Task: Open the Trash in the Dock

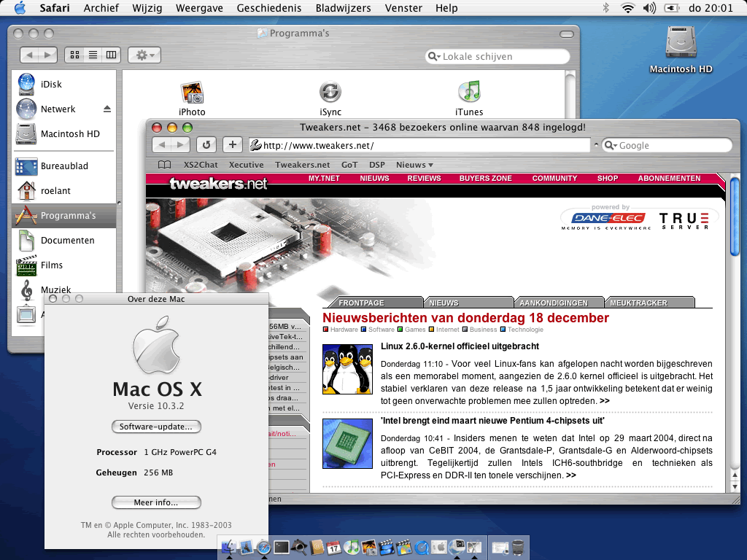Action: pos(518,548)
